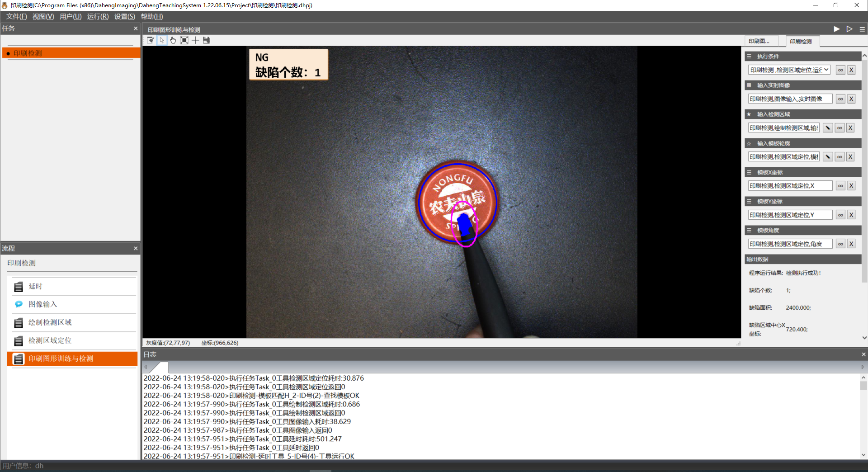Screen dimensions: 868x472
Task: Collapse the 输入实时图像 section header
Action: tap(802, 85)
